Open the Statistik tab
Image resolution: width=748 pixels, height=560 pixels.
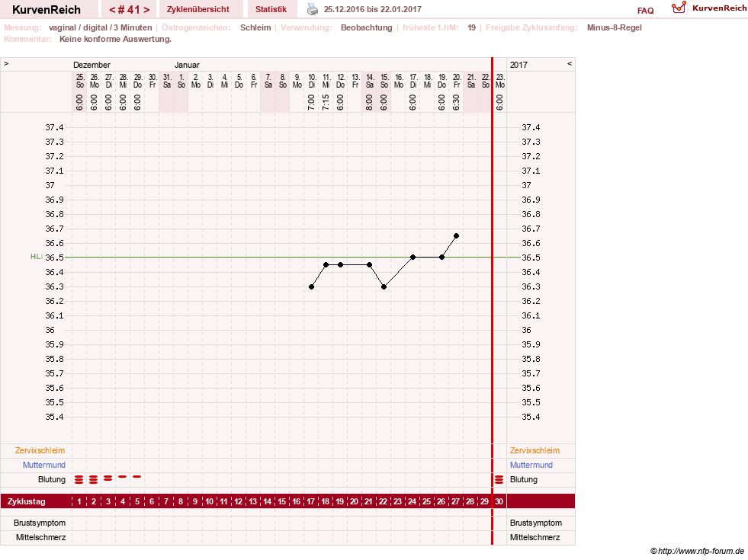(271, 10)
